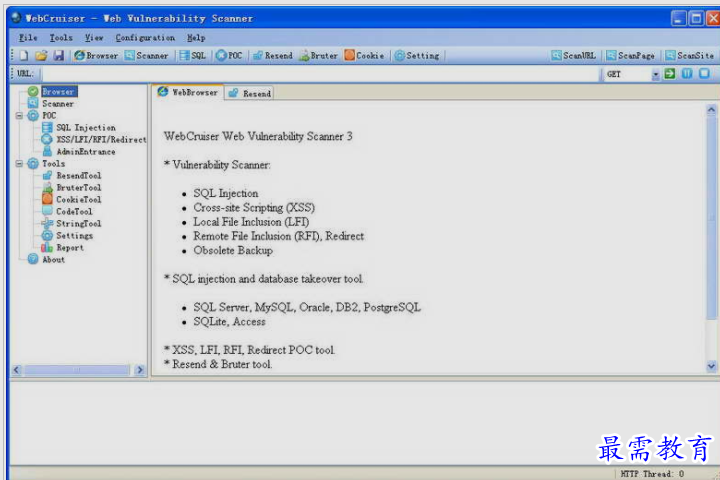This screenshot has height=480, width=720.
Task: Select BruterTool in the tree
Action: coord(79,187)
